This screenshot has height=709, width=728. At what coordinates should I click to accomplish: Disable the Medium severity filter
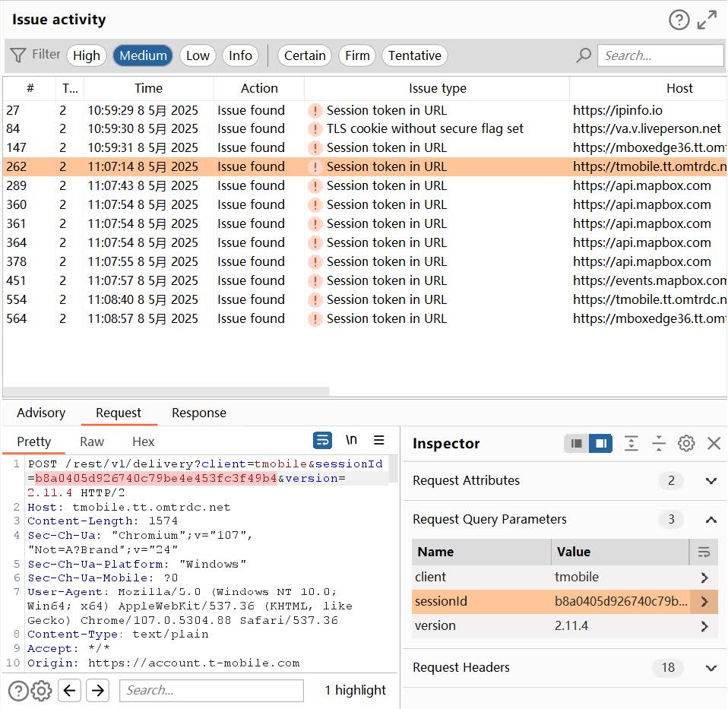tap(143, 55)
